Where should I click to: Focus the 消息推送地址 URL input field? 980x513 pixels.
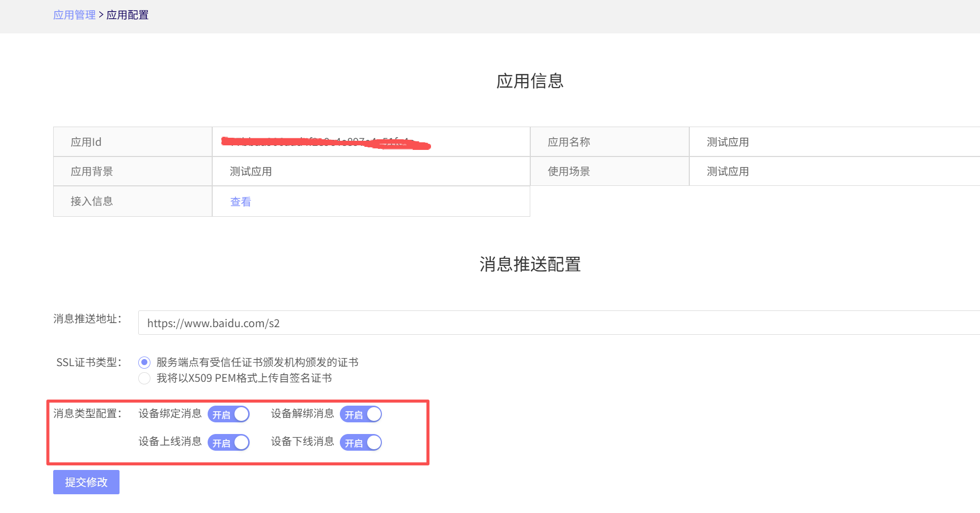point(557,323)
